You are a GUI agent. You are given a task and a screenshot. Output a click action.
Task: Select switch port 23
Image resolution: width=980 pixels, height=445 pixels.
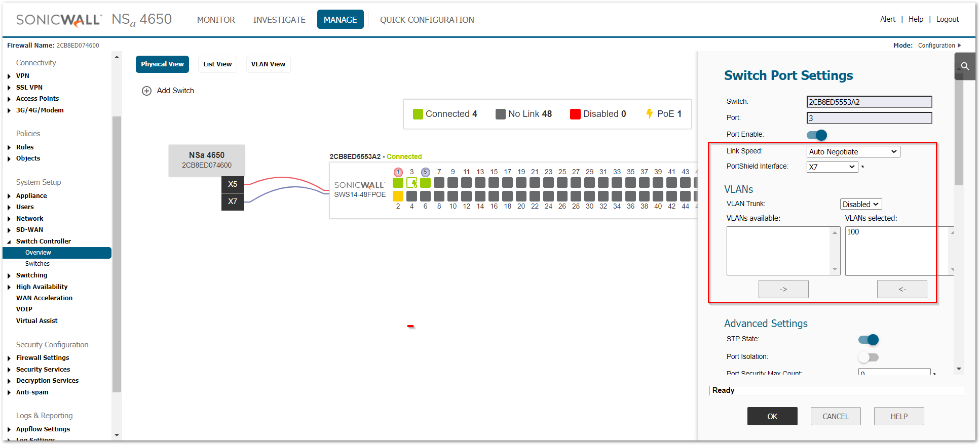point(549,182)
